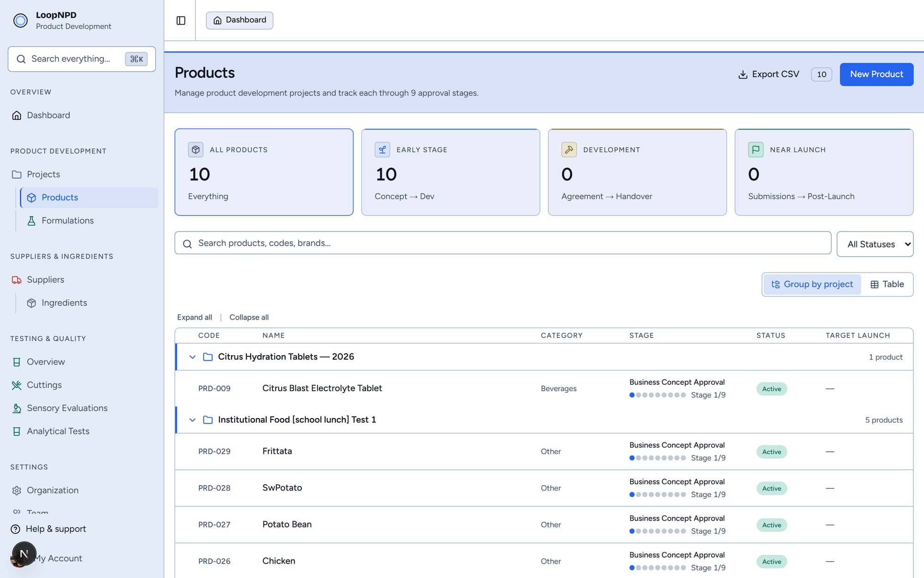Click the PRD-027 product code
This screenshot has width=924, height=578.
(x=214, y=525)
